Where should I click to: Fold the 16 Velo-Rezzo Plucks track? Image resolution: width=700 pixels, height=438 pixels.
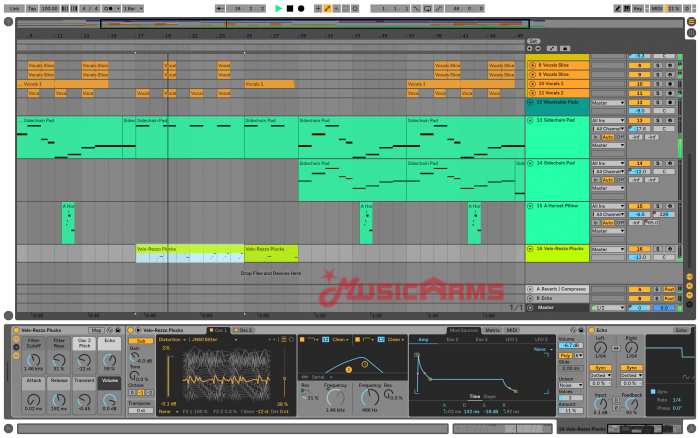(x=532, y=248)
